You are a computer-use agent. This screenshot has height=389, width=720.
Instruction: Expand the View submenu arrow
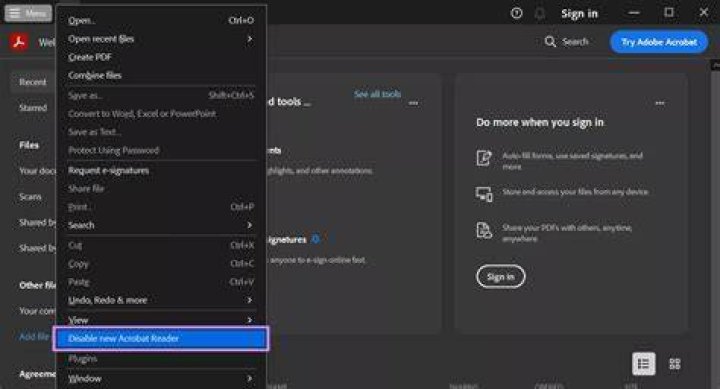pyautogui.click(x=250, y=320)
